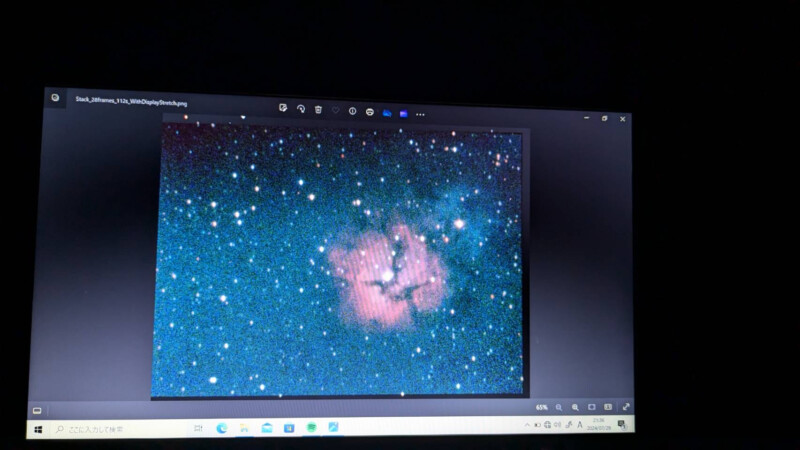Delete the photo using the trash icon
800x450 pixels.
[318, 109]
